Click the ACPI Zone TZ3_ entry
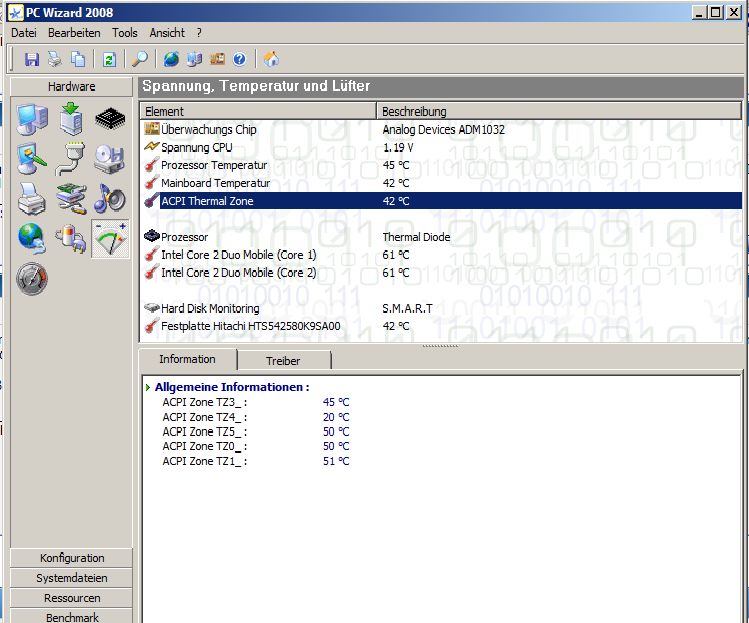 pyautogui.click(x=256, y=402)
